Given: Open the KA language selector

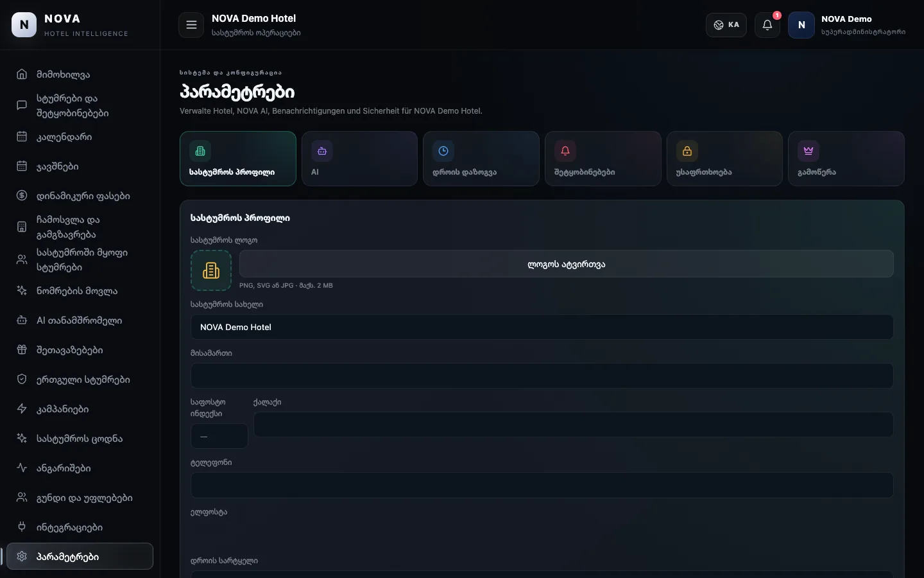Looking at the screenshot, I should (x=726, y=25).
